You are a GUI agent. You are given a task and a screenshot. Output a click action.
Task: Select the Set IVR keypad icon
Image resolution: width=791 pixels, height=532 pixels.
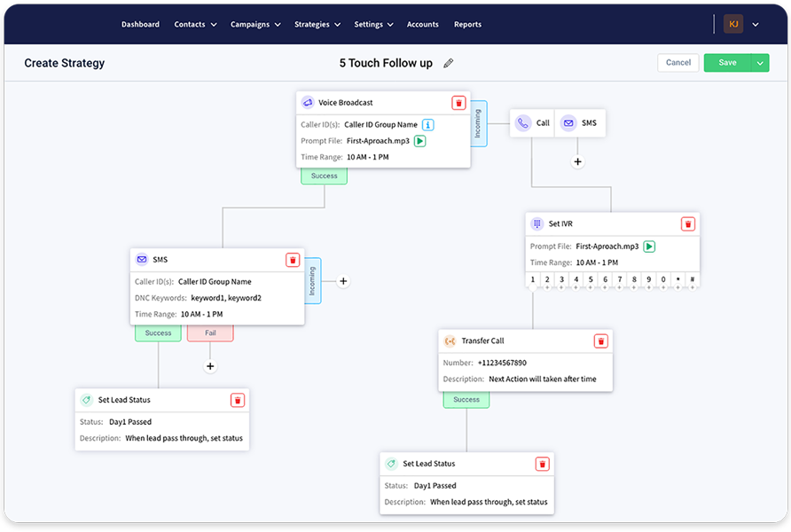[x=536, y=223]
